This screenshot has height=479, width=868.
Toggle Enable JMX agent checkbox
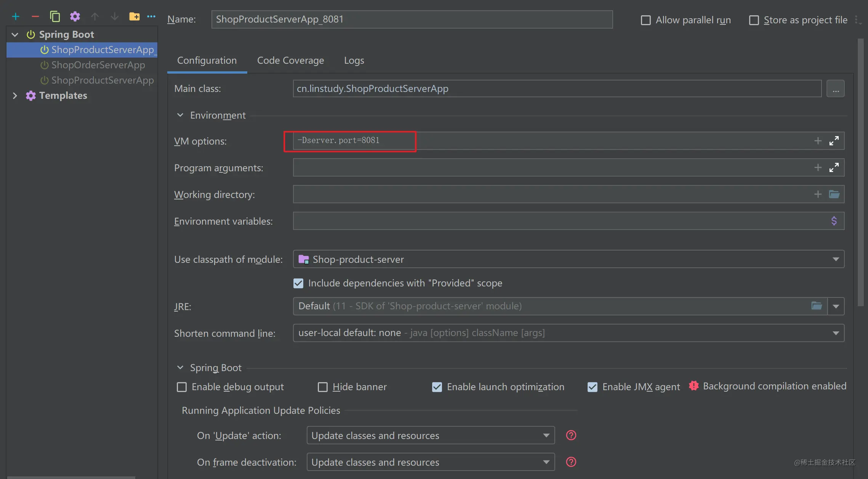593,387
